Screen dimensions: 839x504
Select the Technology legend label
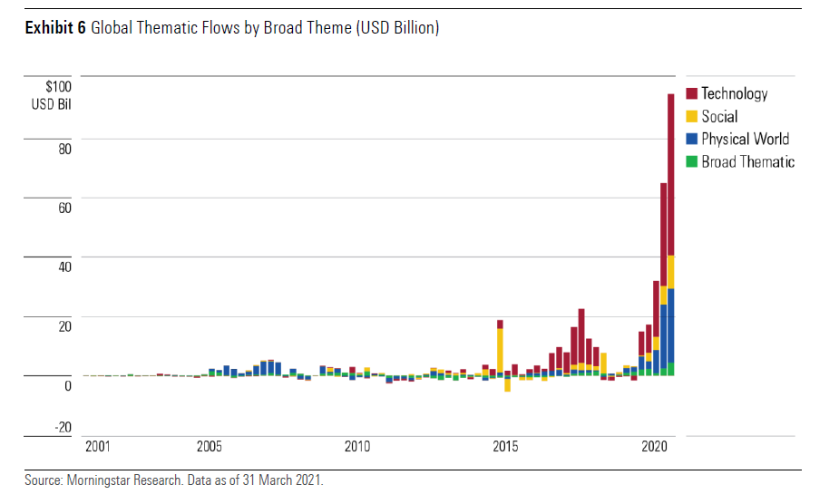734,93
